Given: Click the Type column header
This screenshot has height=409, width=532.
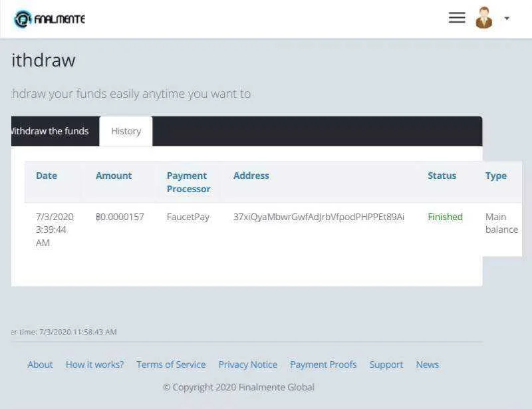Looking at the screenshot, I should click(x=495, y=176).
